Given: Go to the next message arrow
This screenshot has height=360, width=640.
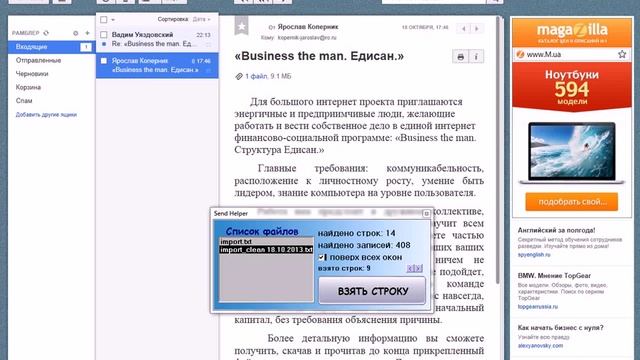Looking at the screenshot, I should (476, 29).
